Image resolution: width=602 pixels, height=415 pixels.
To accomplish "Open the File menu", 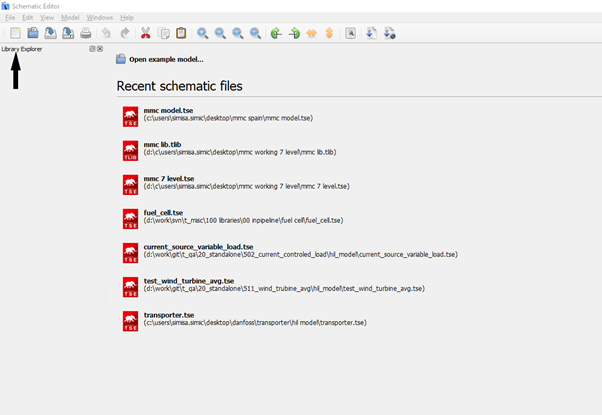I will click(x=10, y=18).
